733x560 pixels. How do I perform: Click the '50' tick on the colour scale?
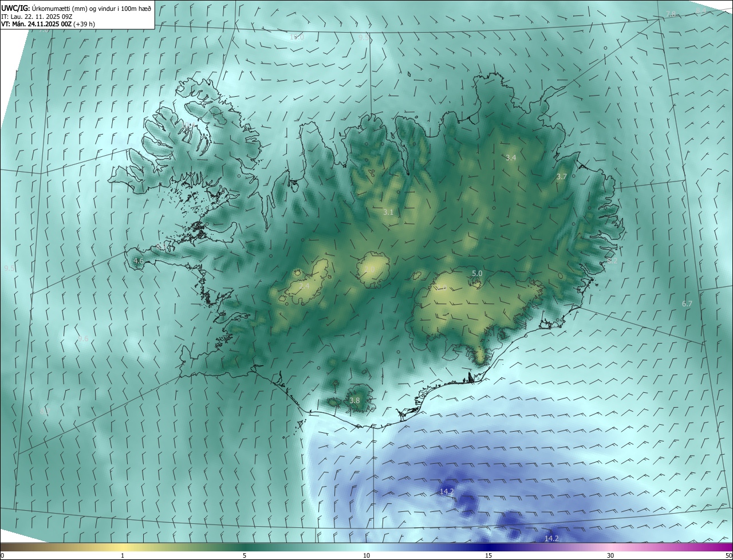click(x=728, y=556)
